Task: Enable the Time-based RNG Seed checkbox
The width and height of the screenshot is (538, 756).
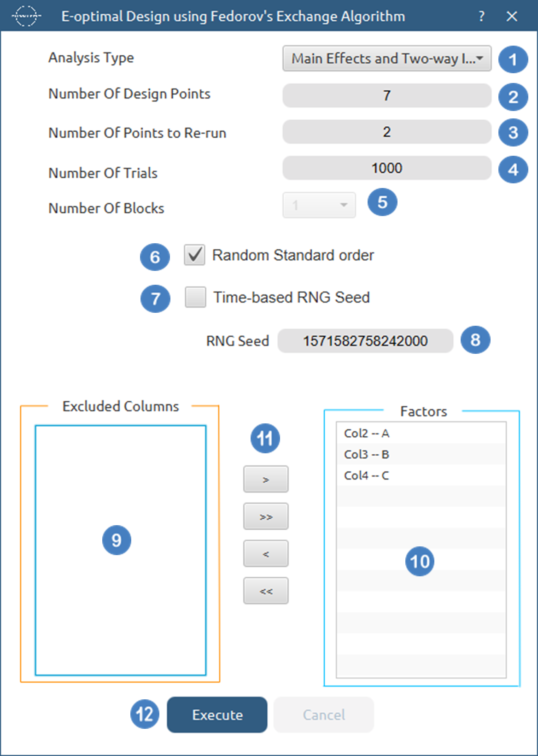Action: click(x=196, y=297)
